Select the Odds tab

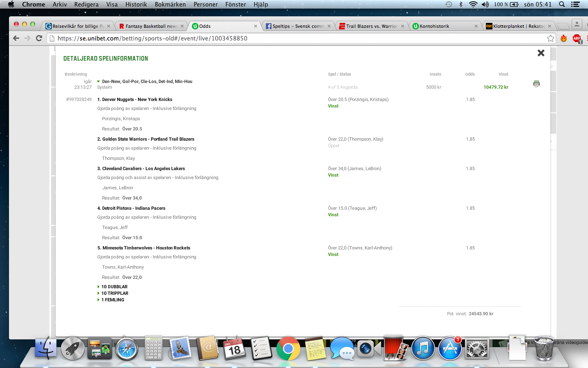[225, 26]
